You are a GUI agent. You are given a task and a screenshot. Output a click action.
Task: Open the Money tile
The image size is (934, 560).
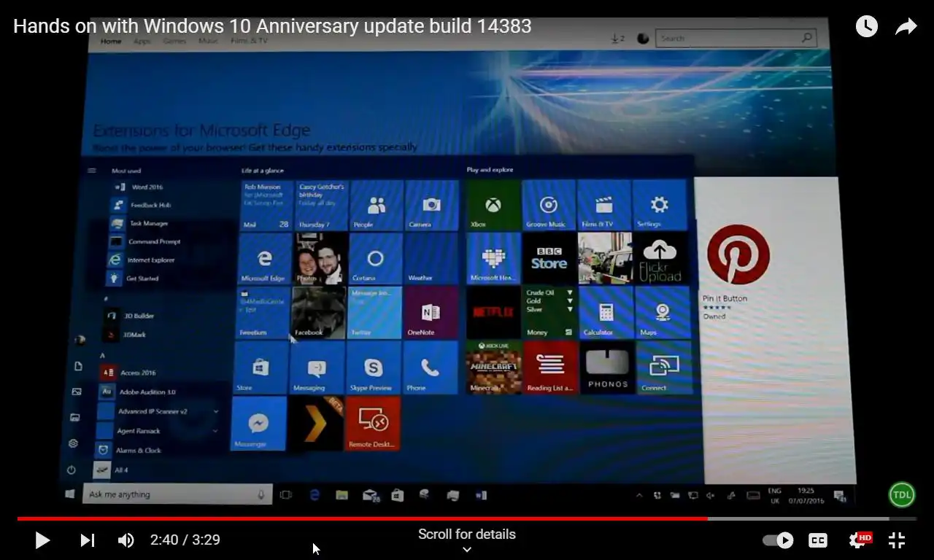549,313
